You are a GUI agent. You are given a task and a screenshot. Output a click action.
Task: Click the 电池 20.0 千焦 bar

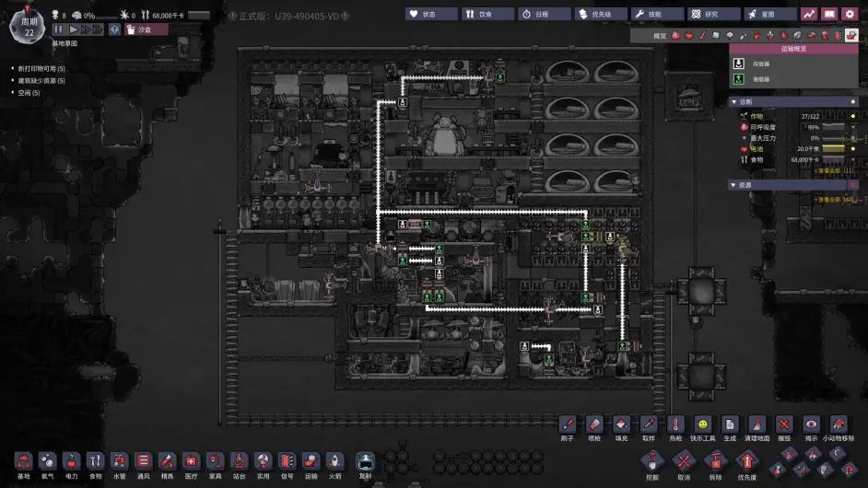[833, 149]
